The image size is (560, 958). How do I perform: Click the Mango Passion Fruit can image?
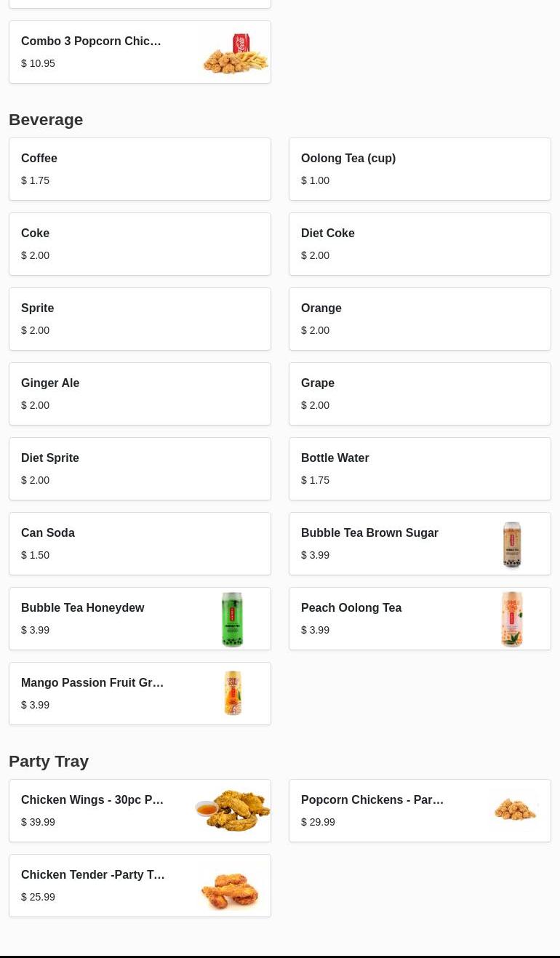point(233,693)
